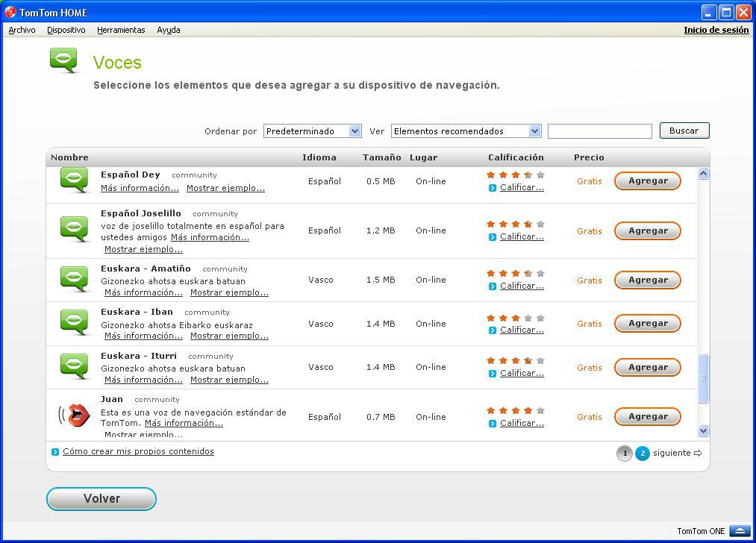
Task: Click the red lips icon for Juan
Action: coord(75,415)
